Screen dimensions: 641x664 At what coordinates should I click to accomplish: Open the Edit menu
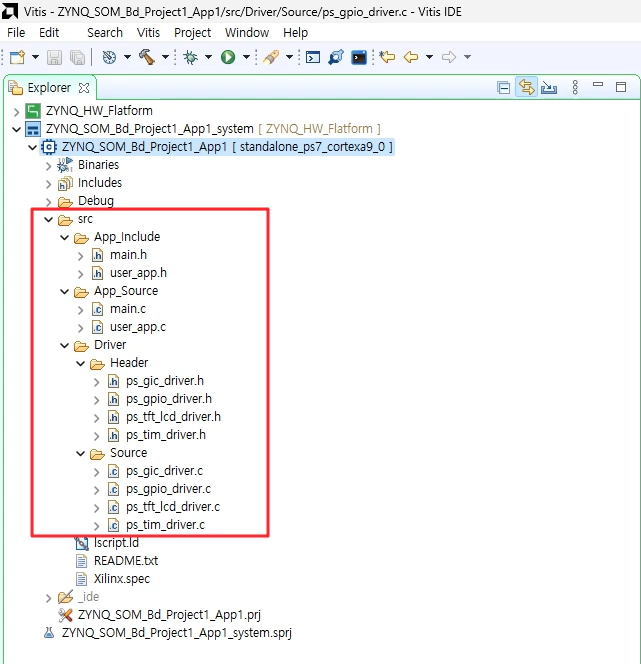tap(49, 33)
